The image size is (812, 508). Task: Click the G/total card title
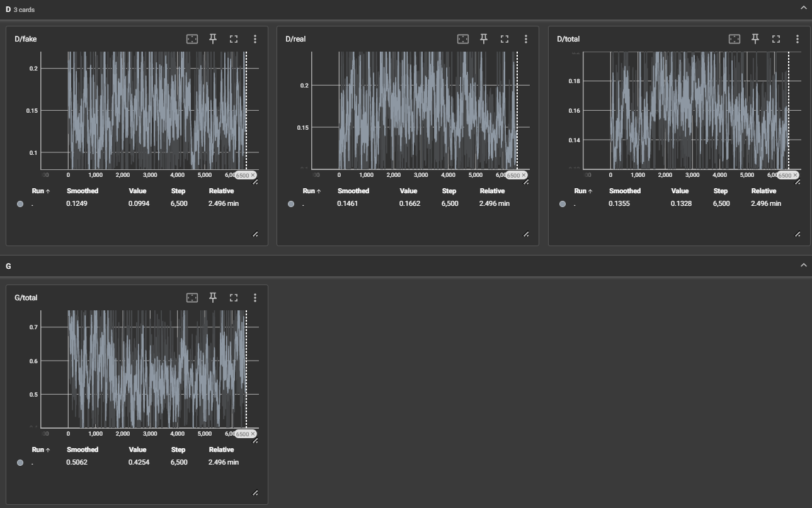point(26,298)
